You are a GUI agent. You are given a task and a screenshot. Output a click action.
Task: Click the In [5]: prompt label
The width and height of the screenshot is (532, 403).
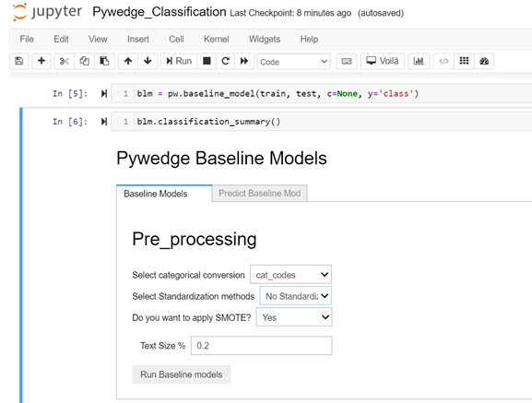[x=70, y=94]
